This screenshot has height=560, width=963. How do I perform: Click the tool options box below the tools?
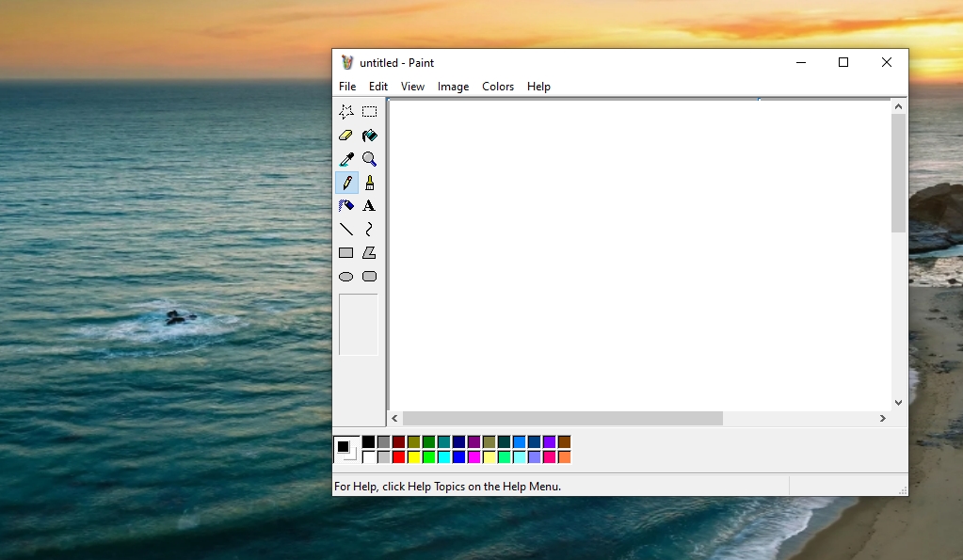(359, 324)
